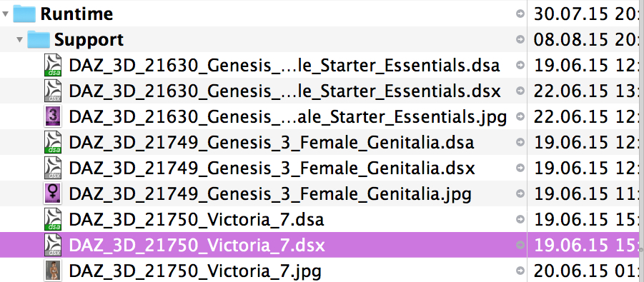Viewport: 644px width, 282px height.
Task: Click arrow button beside Runtime folder row
Action: [520, 14]
